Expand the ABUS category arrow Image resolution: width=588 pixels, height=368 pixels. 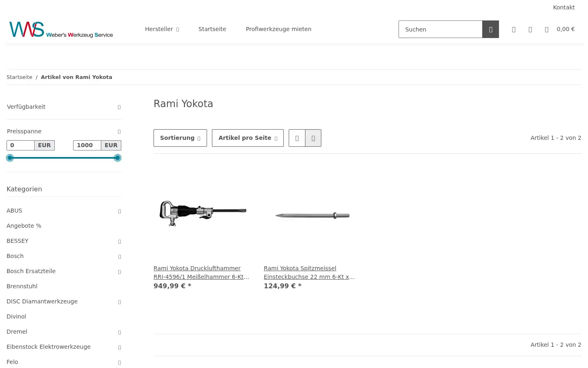[120, 211]
